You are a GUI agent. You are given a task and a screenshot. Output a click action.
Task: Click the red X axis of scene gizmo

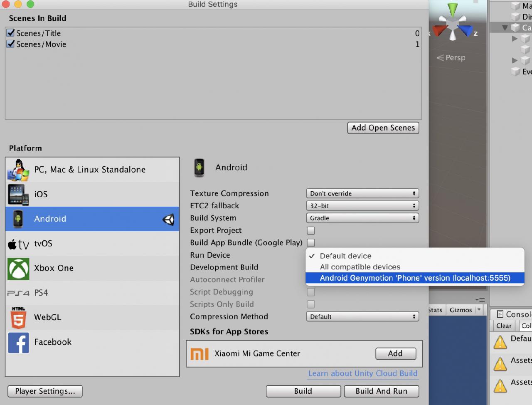pos(440,30)
